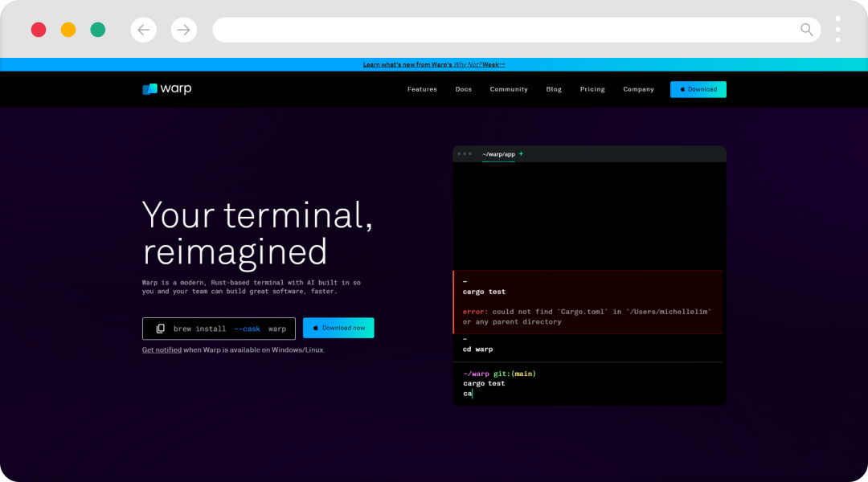
Task: Open the Docs nav item
Action: (x=464, y=89)
